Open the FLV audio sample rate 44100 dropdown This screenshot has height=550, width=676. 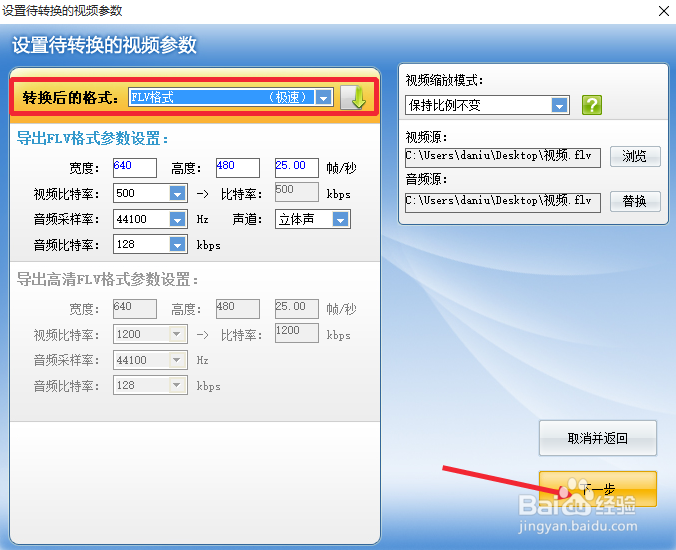point(178,219)
